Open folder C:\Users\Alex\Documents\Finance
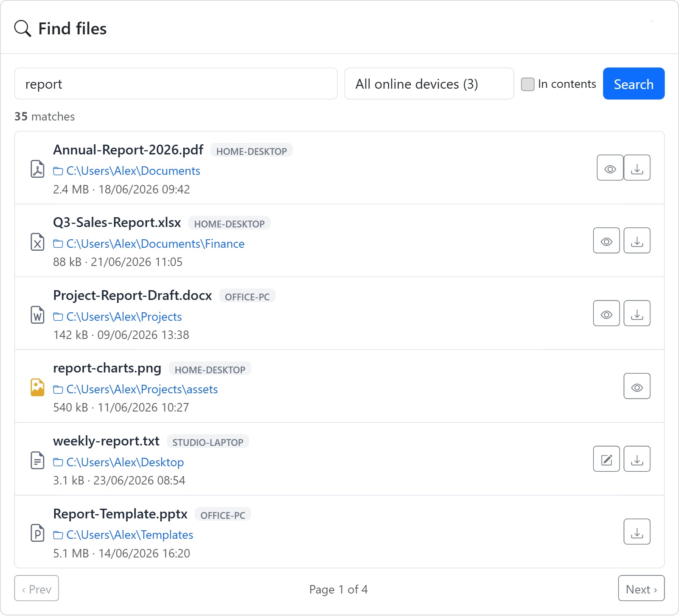 click(x=149, y=244)
